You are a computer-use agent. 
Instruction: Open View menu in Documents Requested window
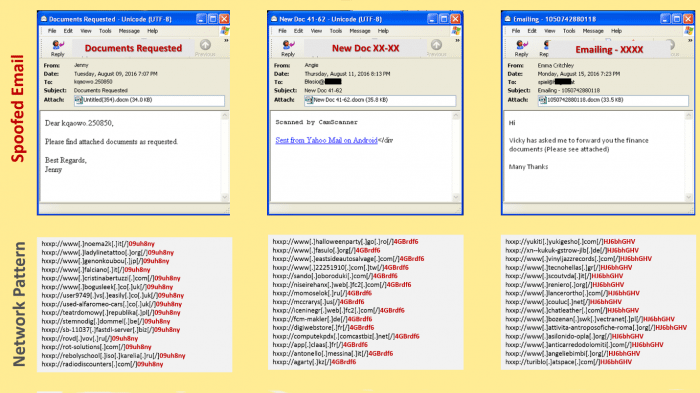[x=86, y=31]
